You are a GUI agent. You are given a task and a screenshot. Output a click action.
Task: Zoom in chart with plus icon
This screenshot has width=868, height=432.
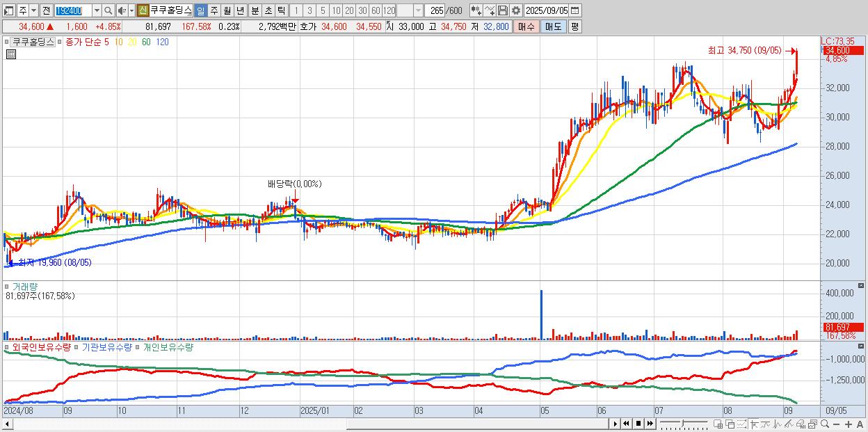(849, 424)
